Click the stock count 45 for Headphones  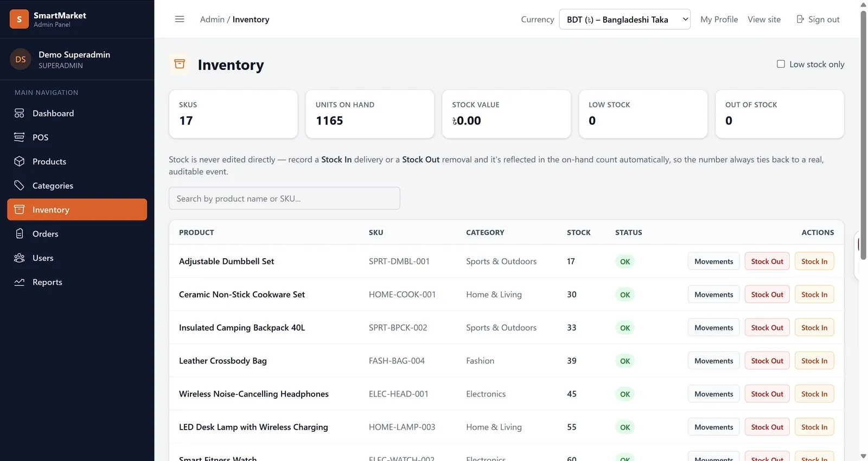(x=572, y=394)
